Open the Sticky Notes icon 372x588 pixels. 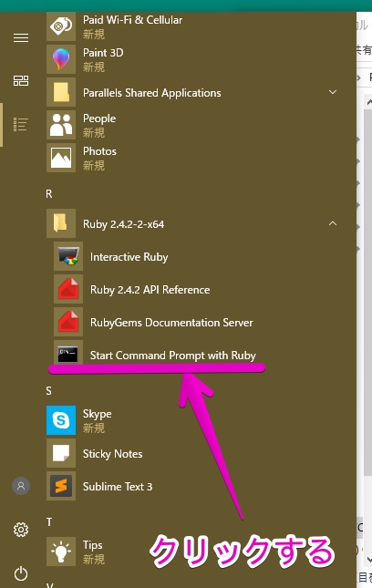click(x=61, y=453)
